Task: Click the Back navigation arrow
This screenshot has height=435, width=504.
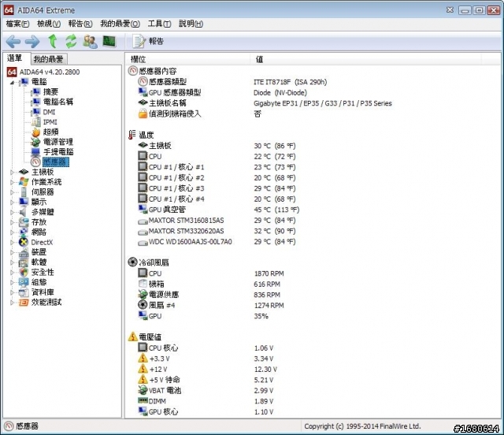Action: pyautogui.click(x=13, y=42)
